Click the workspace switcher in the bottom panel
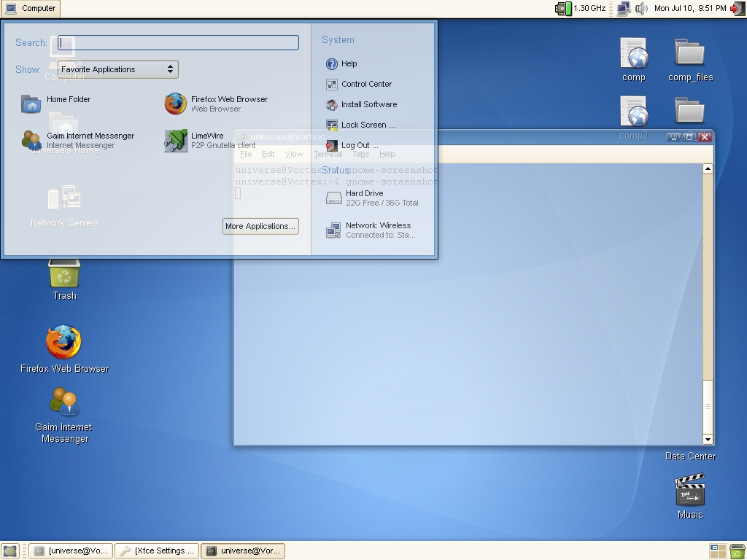Viewport: 747px width, 560px height. 718,551
